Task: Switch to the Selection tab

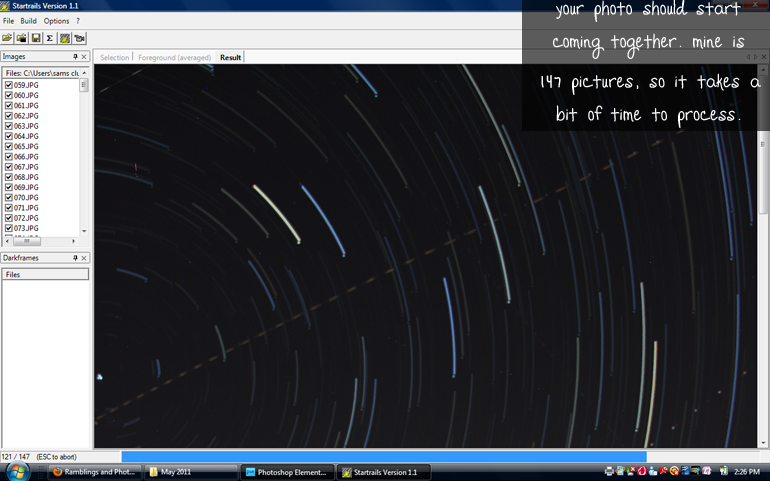Action: click(114, 57)
